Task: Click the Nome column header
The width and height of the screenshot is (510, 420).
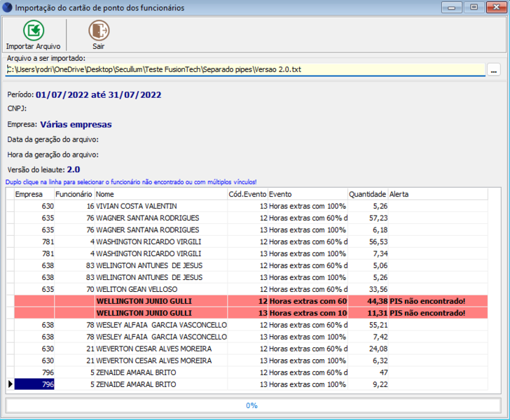Action: click(x=161, y=194)
